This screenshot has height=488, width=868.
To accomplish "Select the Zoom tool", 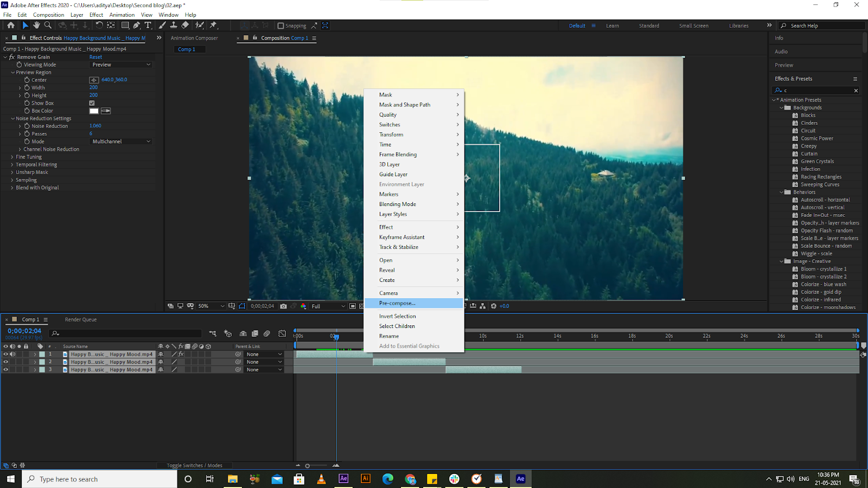I will tap(48, 25).
